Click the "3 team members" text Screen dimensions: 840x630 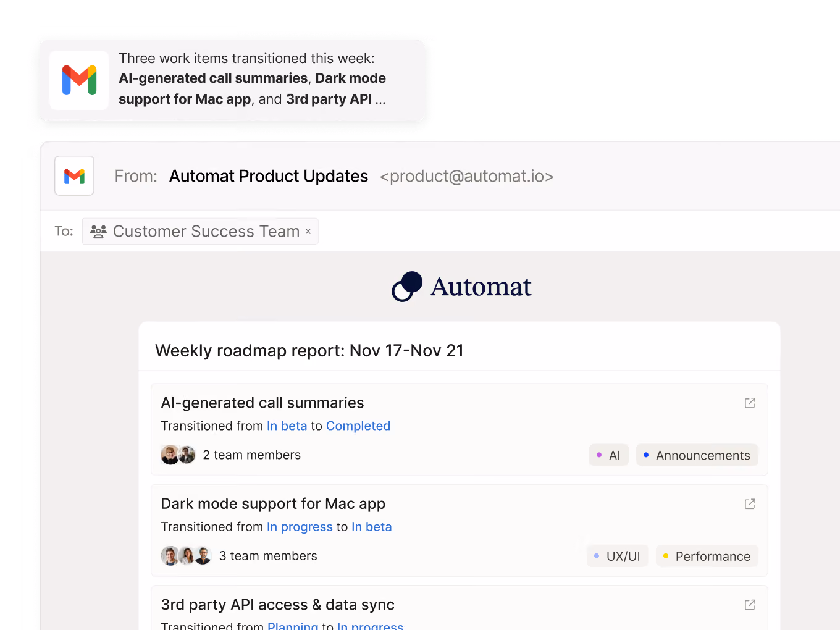[268, 556]
